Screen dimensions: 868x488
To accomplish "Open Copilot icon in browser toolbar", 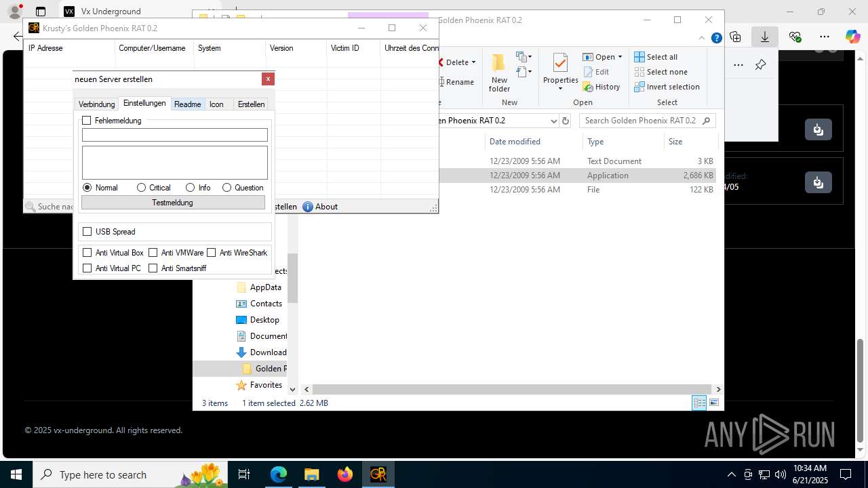I will pyautogui.click(x=852, y=37).
